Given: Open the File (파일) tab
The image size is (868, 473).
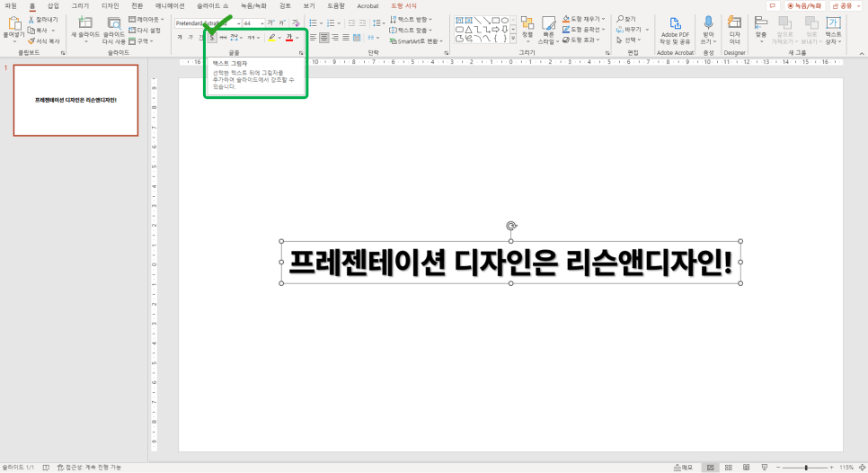Looking at the screenshot, I should point(11,6).
